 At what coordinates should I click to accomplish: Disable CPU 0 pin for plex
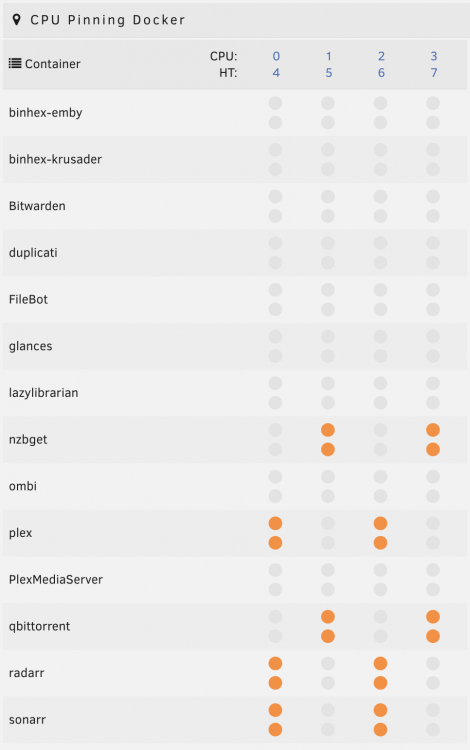click(275, 523)
